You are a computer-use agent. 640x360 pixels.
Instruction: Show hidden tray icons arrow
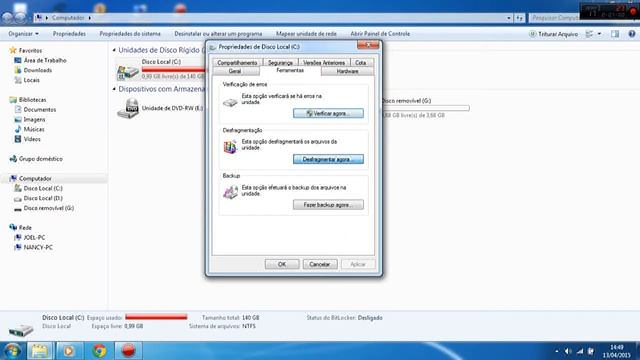tap(557, 351)
